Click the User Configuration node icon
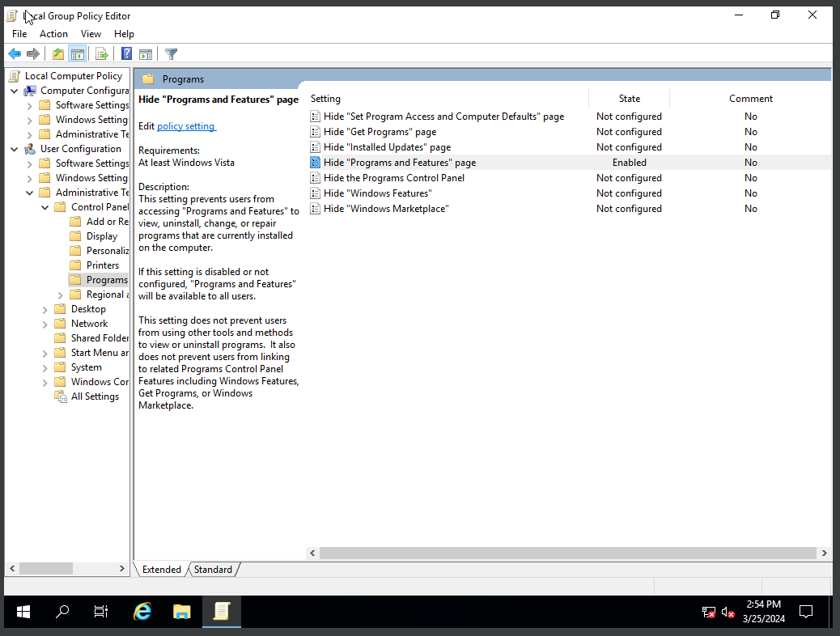Image resolution: width=840 pixels, height=636 pixels. 30,149
